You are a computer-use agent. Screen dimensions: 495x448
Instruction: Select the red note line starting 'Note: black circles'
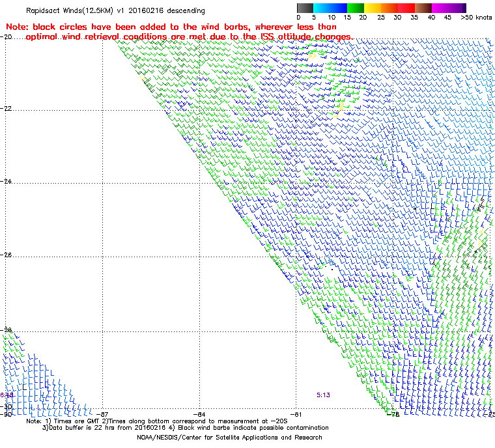point(171,27)
